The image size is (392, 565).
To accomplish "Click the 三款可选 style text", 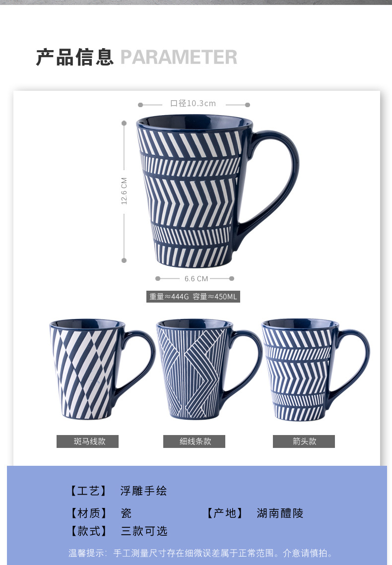I will pyautogui.click(x=144, y=531).
